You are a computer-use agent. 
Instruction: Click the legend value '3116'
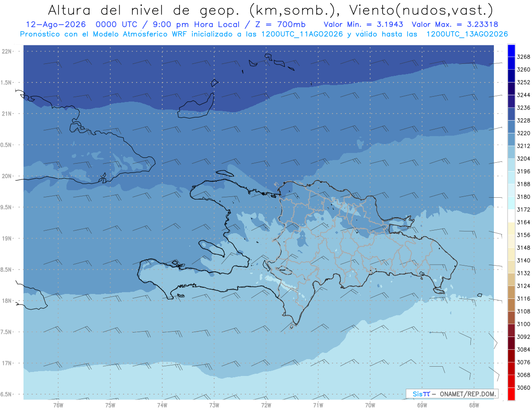(x=524, y=298)
